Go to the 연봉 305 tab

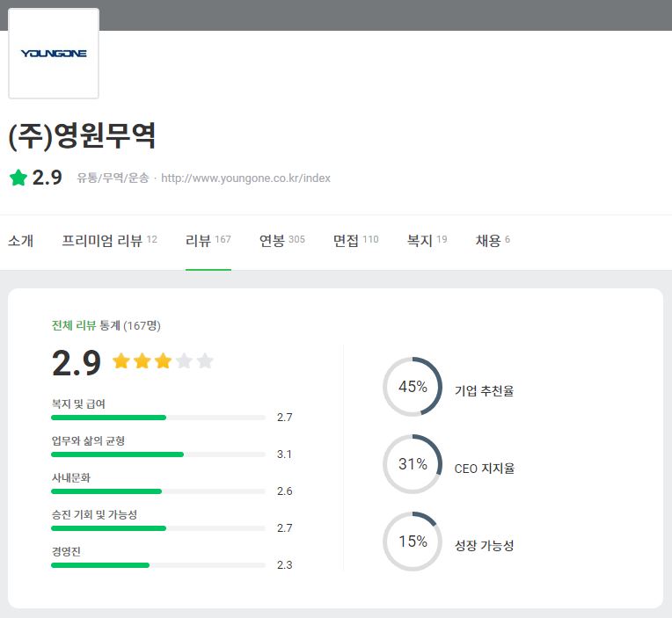[x=282, y=240]
